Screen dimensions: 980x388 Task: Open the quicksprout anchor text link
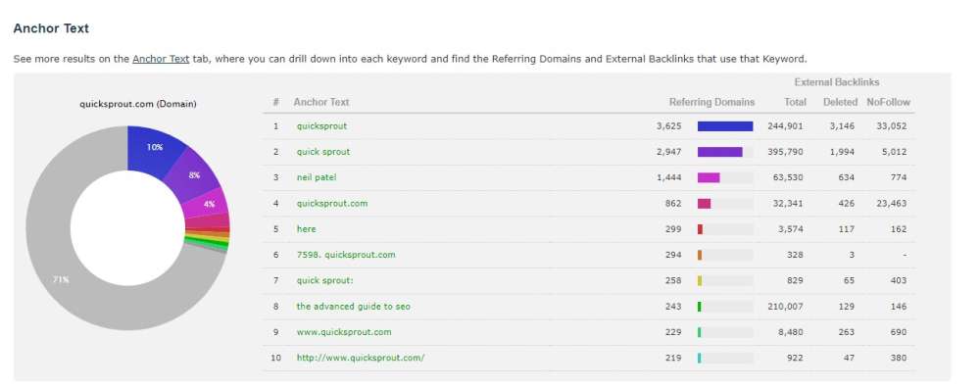pyautogui.click(x=321, y=126)
